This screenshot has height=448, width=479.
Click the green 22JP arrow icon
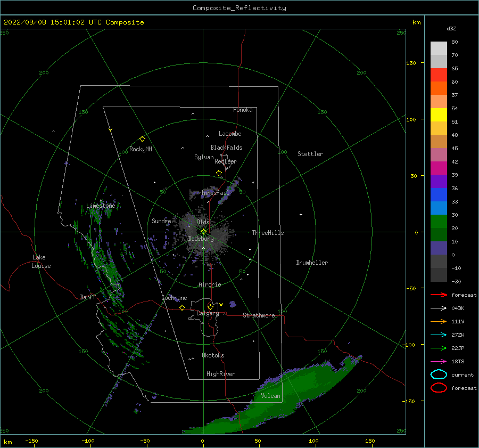click(x=439, y=348)
